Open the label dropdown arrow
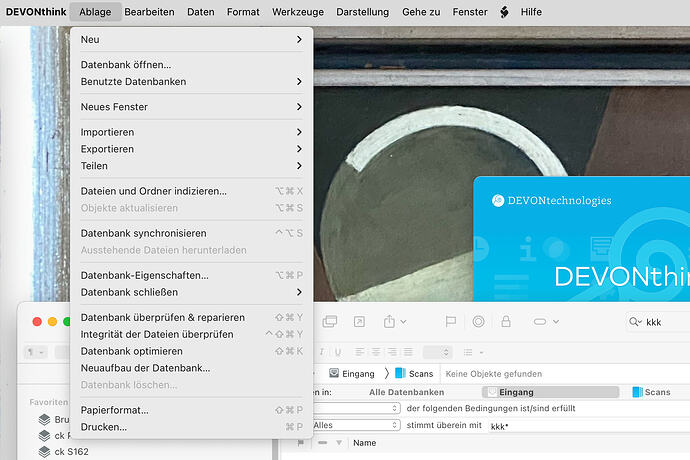Viewport: 690px width, 460px height. point(556,322)
